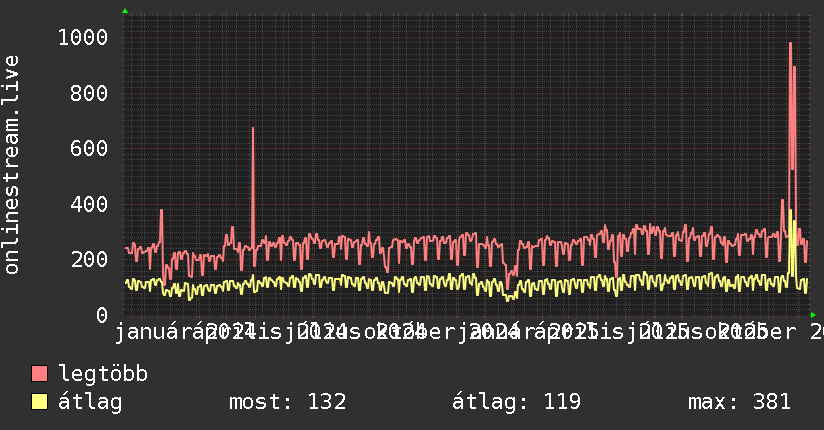Click the 'most: 132' statistic
Screen dimensions: 824x430
pyautogui.click(x=287, y=402)
